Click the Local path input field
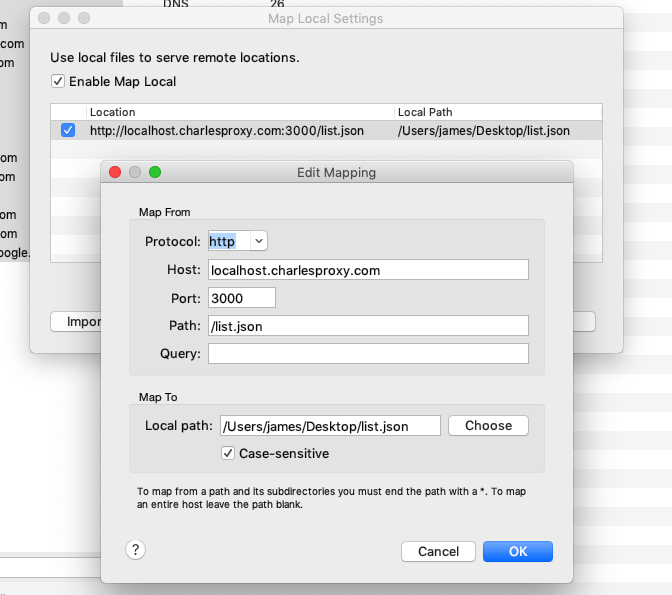 tap(330, 426)
